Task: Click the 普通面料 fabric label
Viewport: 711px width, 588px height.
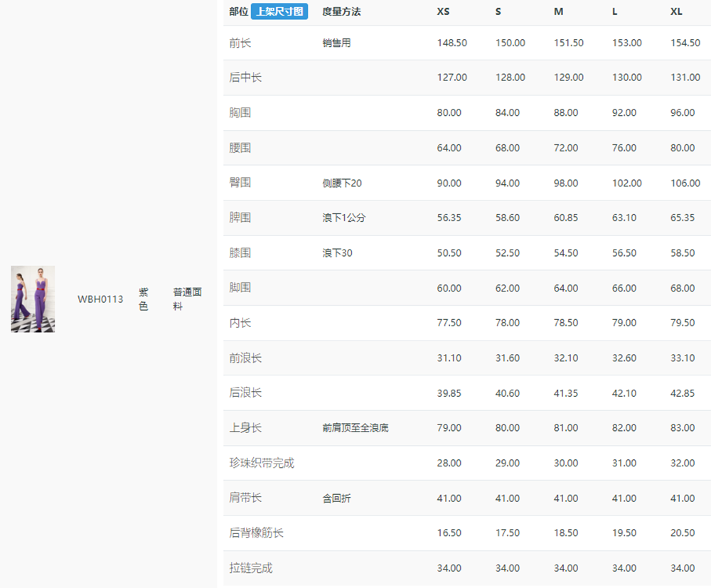Action: [x=187, y=299]
